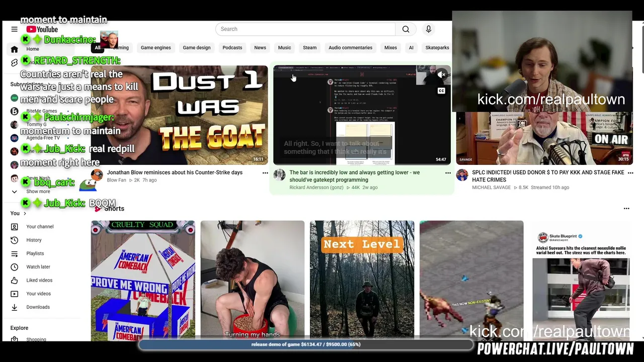Select the Game engines filter chip
The image size is (644, 362).
coord(155,48)
